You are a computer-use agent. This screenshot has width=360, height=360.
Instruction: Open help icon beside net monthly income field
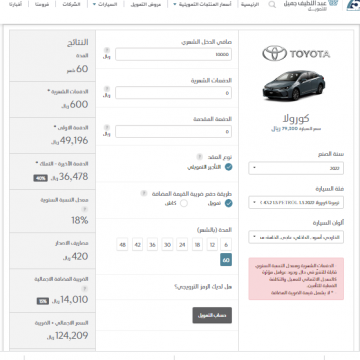coord(107,50)
